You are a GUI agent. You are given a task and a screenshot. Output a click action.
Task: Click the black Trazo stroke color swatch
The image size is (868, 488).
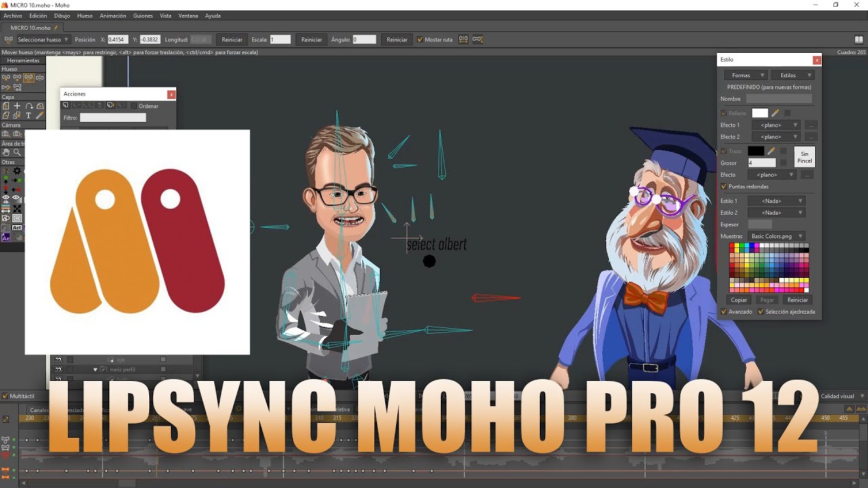756,151
